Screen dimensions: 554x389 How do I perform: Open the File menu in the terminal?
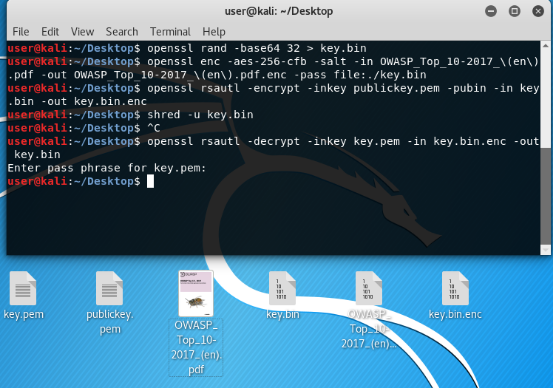pyautogui.click(x=21, y=32)
